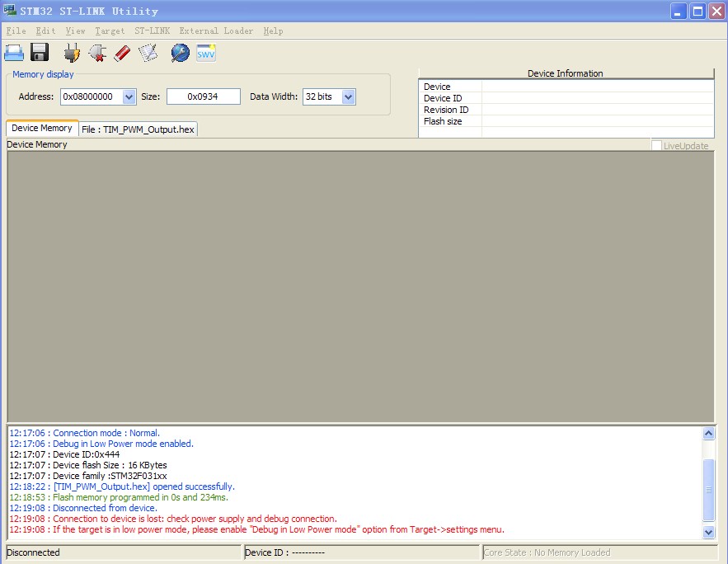Click log line 'Connection mode : Normal.'
This screenshot has height=564, width=728.
coord(84,433)
